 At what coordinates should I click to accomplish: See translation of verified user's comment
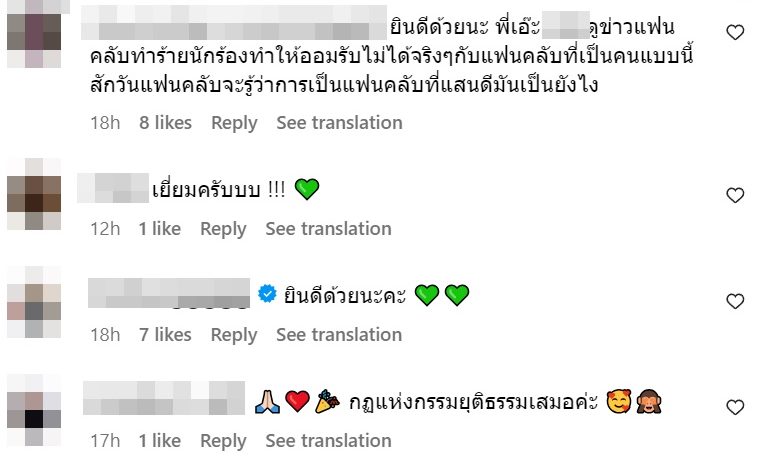(339, 335)
